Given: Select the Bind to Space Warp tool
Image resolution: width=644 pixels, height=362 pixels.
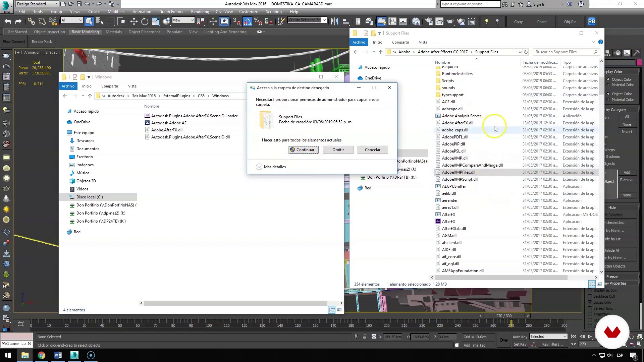Looking at the screenshot, I should [x=53, y=21].
